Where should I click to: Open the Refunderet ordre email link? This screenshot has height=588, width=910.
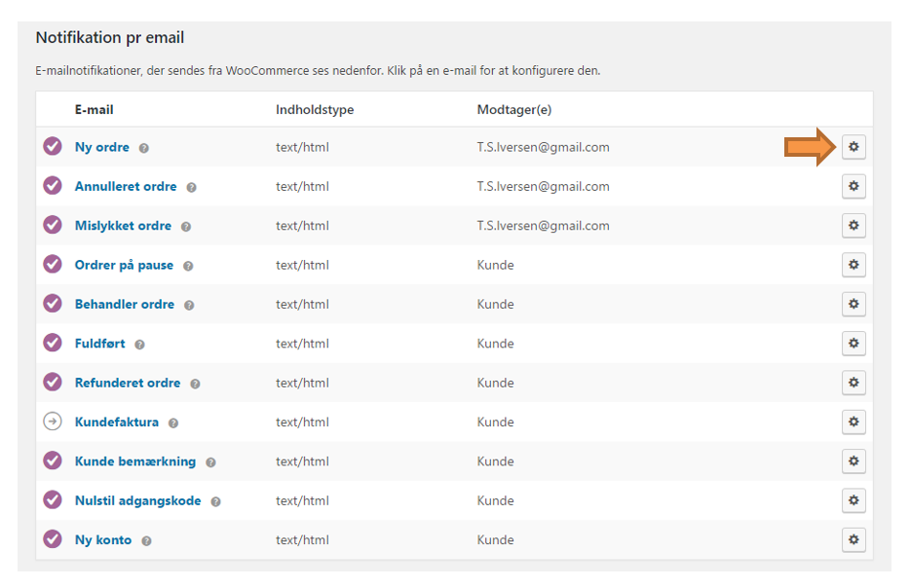click(128, 383)
